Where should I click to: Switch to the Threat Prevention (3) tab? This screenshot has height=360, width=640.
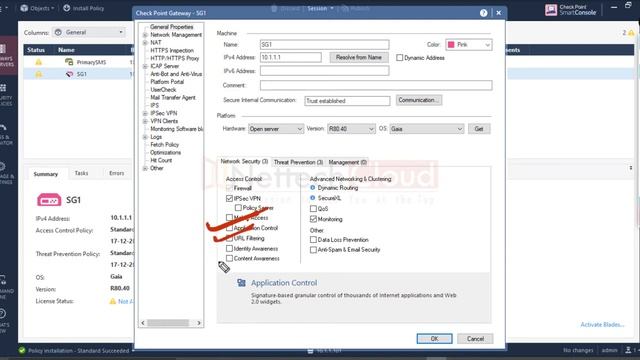(298, 162)
